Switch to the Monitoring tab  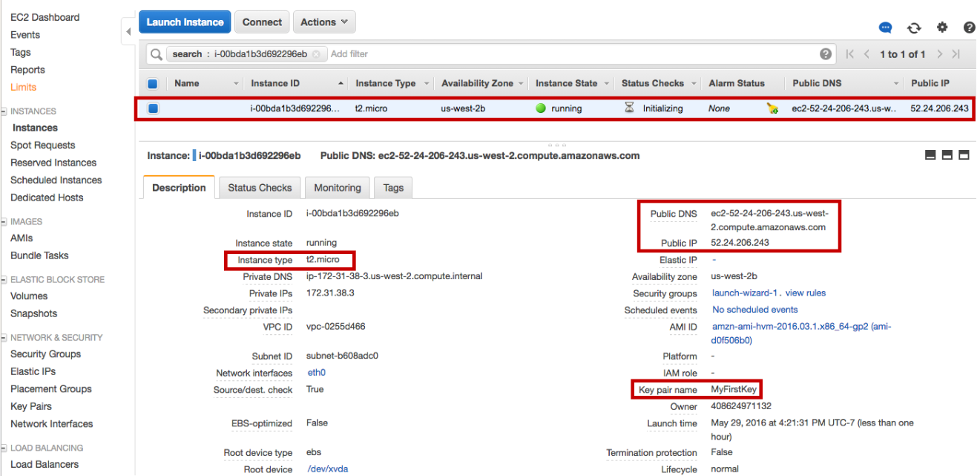click(x=337, y=188)
